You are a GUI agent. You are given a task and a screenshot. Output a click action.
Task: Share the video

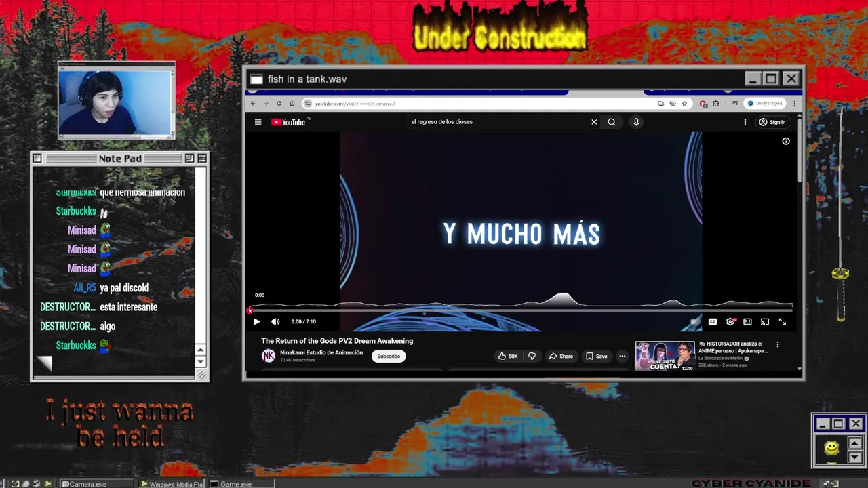(x=561, y=357)
